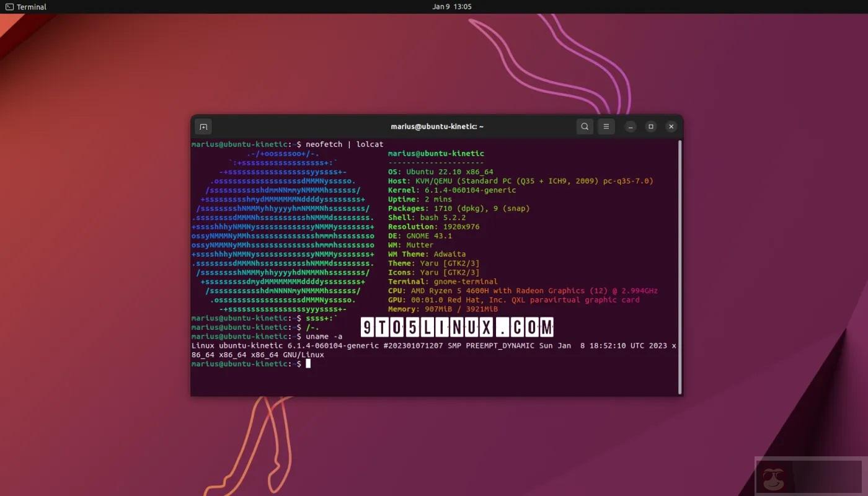Click the minimize button of the terminal
The width and height of the screenshot is (868, 496).
[x=630, y=126]
